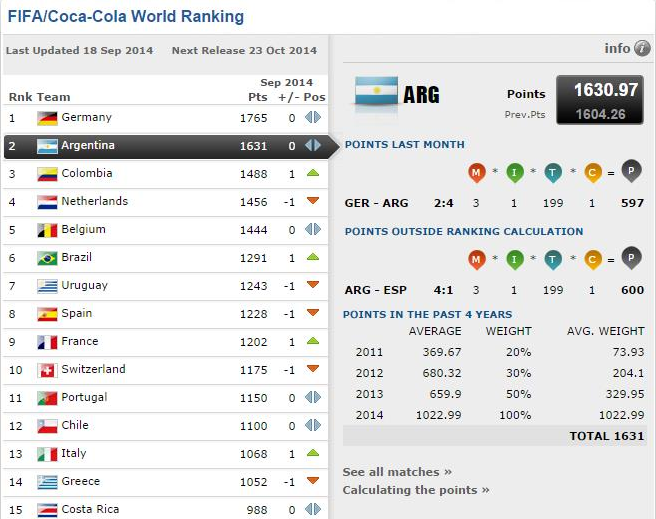This screenshot has width=656, height=519.
Task: Select Germany team name in ranking
Action: [87, 118]
